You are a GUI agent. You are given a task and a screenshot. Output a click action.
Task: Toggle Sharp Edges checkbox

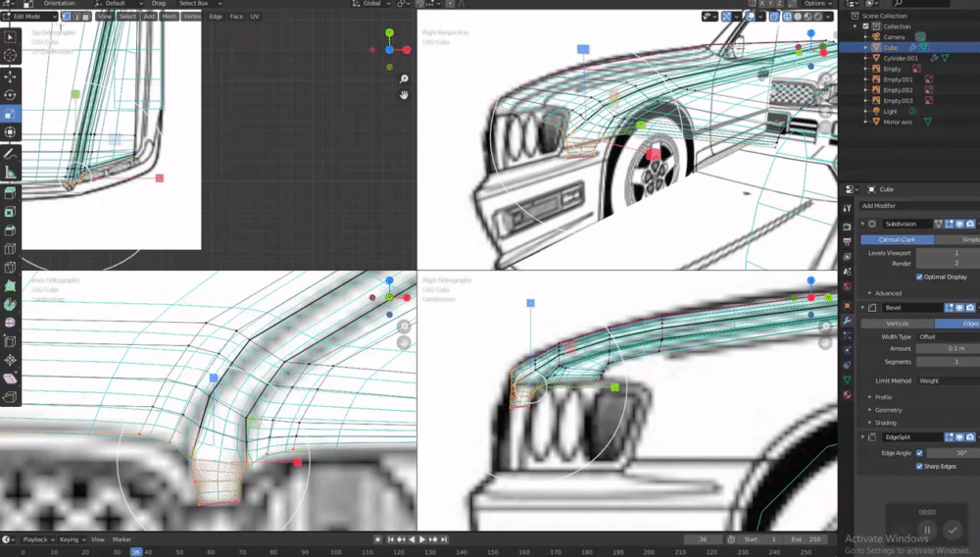[x=919, y=467]
